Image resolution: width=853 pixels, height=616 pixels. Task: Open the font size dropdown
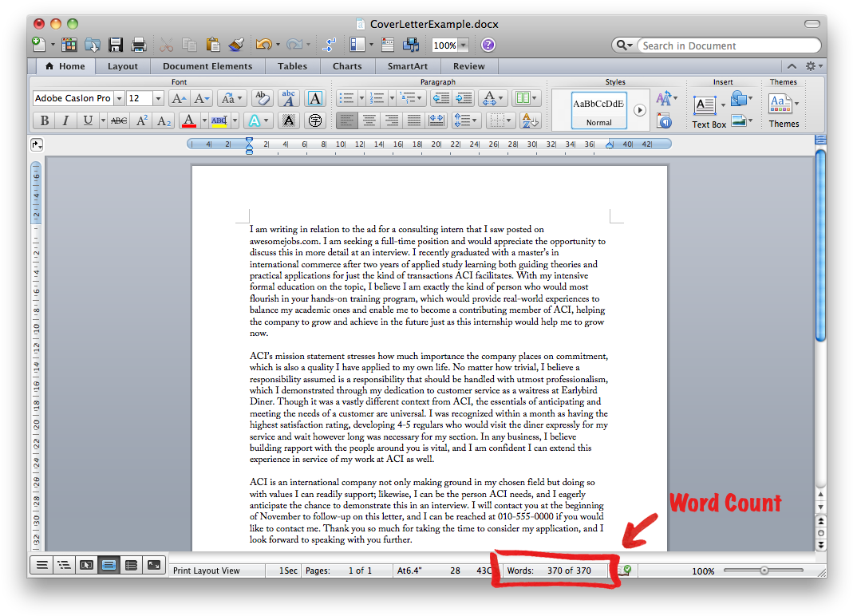click(157, 98)
